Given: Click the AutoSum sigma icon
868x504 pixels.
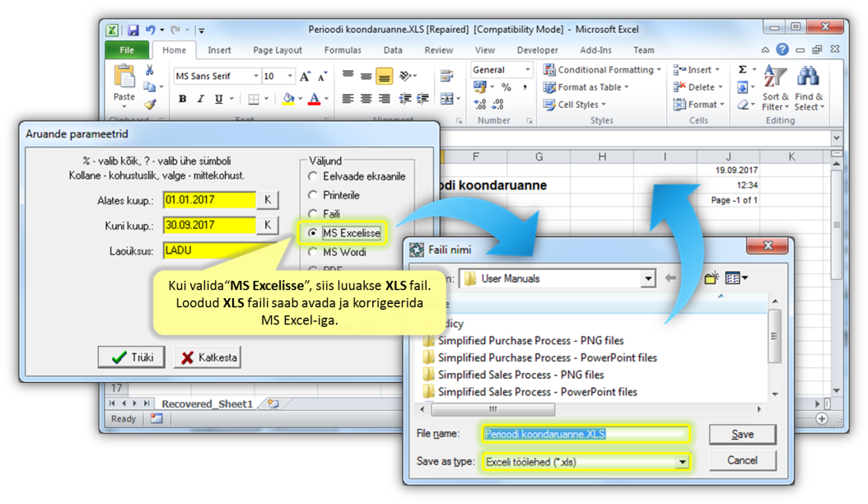Looking at the screenshot, I should point(743,70).
